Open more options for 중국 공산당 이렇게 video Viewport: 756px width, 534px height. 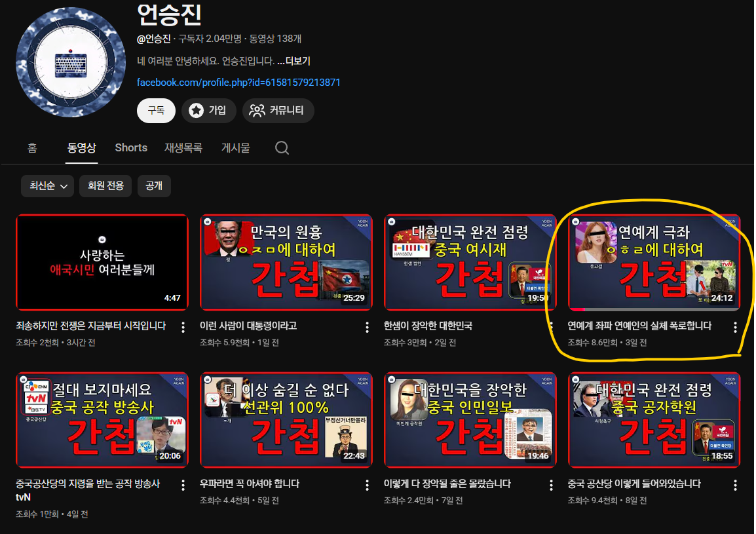735,486
